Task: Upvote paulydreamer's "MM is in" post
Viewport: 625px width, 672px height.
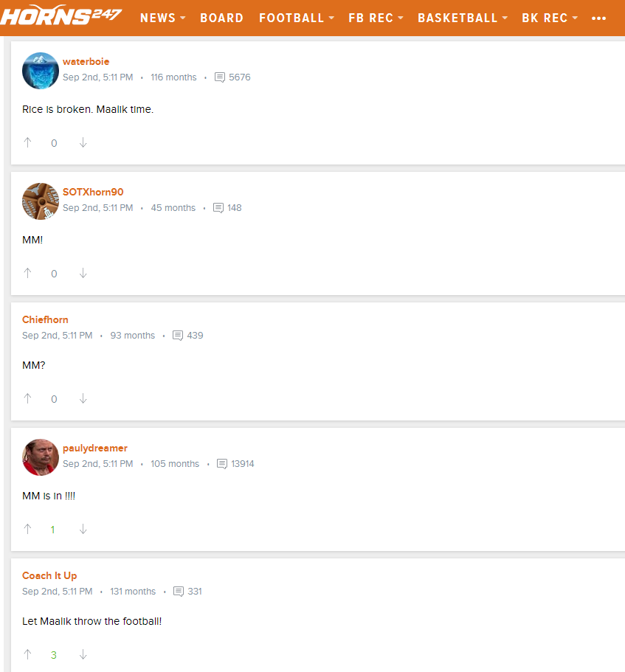Action: click(x=28, y=530)
